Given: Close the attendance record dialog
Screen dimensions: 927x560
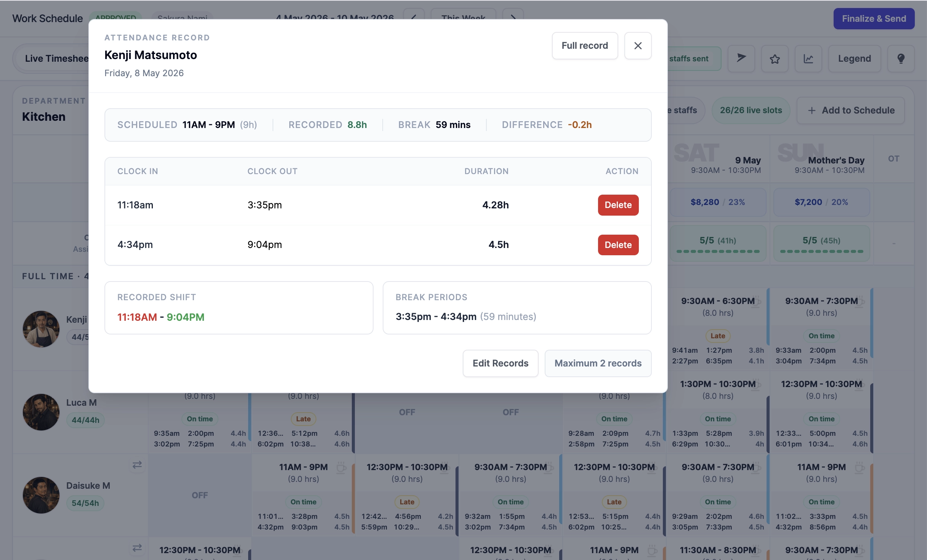Looking at the screenshot, I should click(x=638, y=46).
